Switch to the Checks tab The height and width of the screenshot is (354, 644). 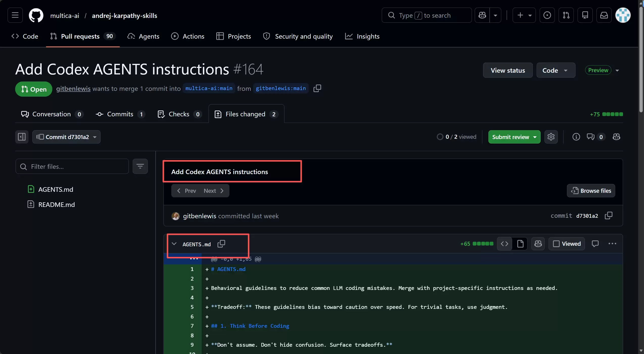coord(179,114)
